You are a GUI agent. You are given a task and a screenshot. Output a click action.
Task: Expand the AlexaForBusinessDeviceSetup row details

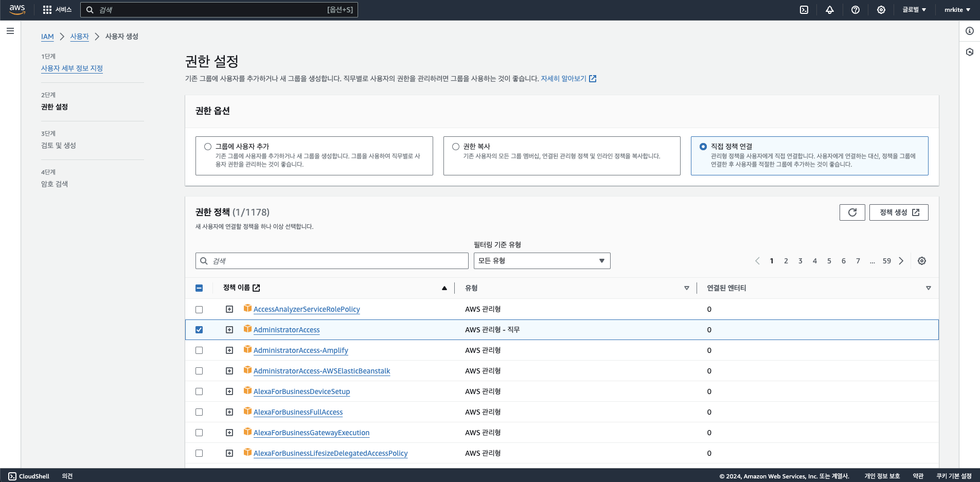(229, 391)
